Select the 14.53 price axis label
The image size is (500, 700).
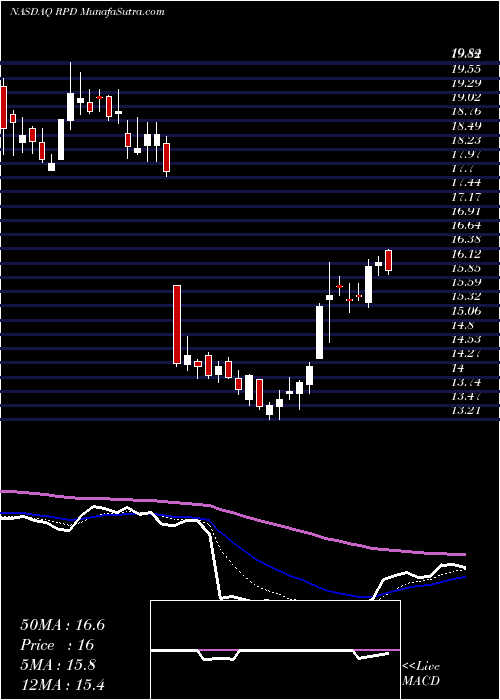[x=466, y=340]
